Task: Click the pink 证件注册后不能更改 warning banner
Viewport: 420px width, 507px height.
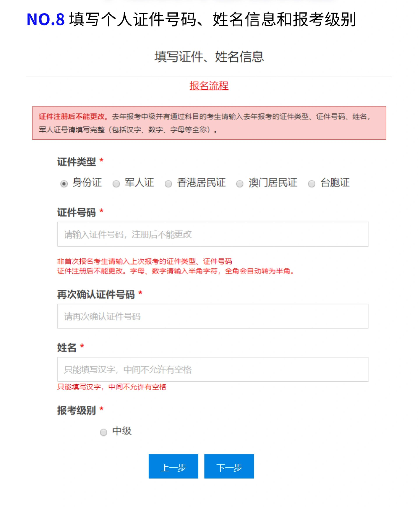Action: pos(209,123)
